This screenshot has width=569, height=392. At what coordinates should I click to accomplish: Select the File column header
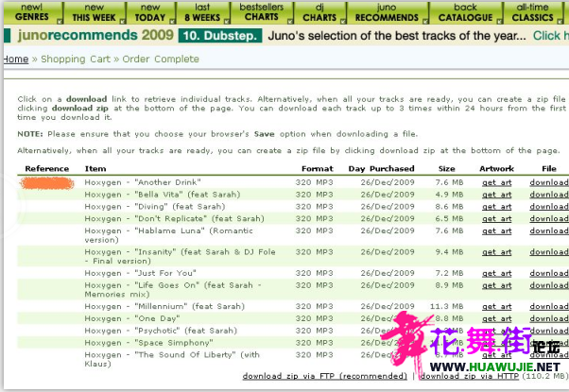(x=549, y=169)
